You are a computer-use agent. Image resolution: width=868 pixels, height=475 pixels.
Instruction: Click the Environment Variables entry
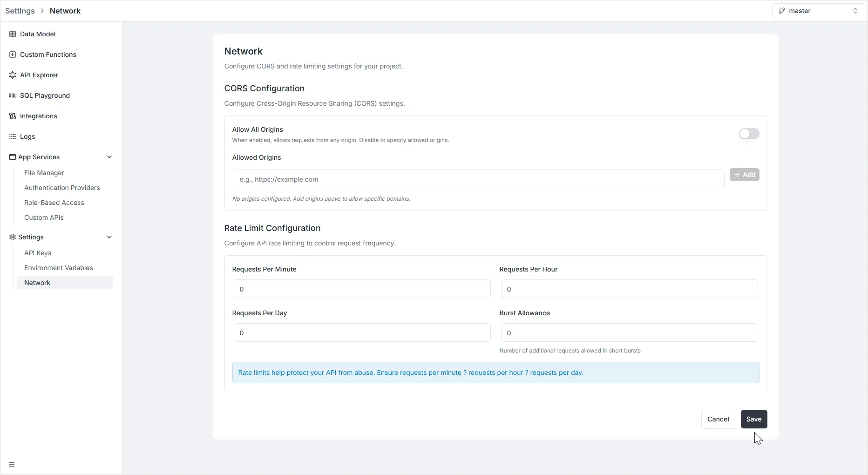59,268
